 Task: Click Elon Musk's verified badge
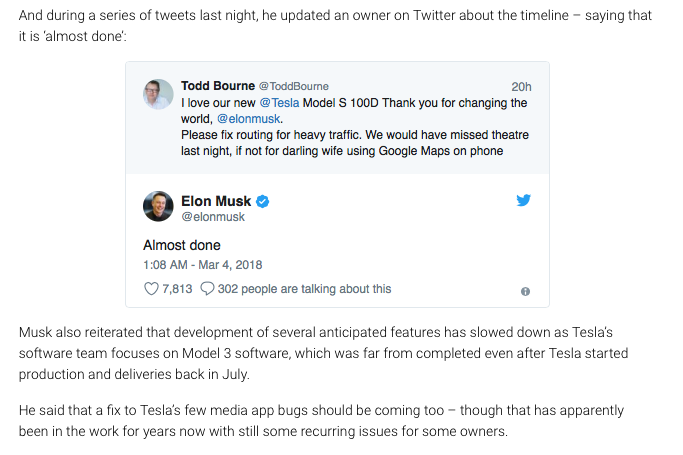click(x=262, y=202)
